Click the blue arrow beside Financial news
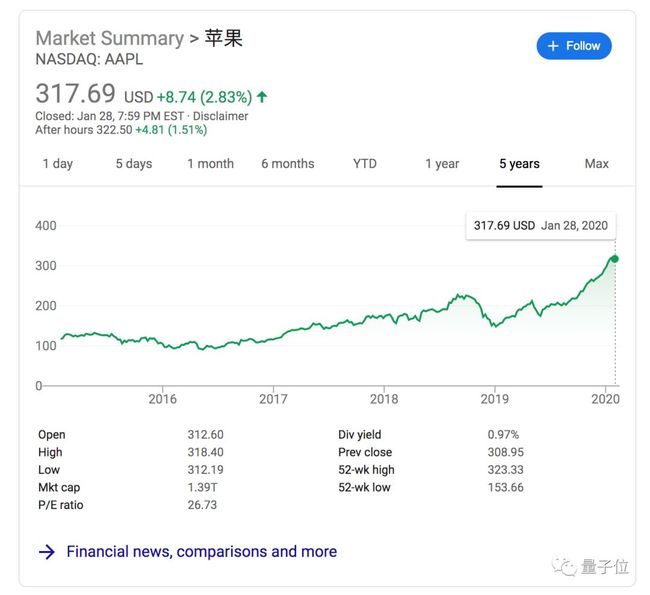The width and height of the screenshot is (650, 595). (x=47, y=552)
